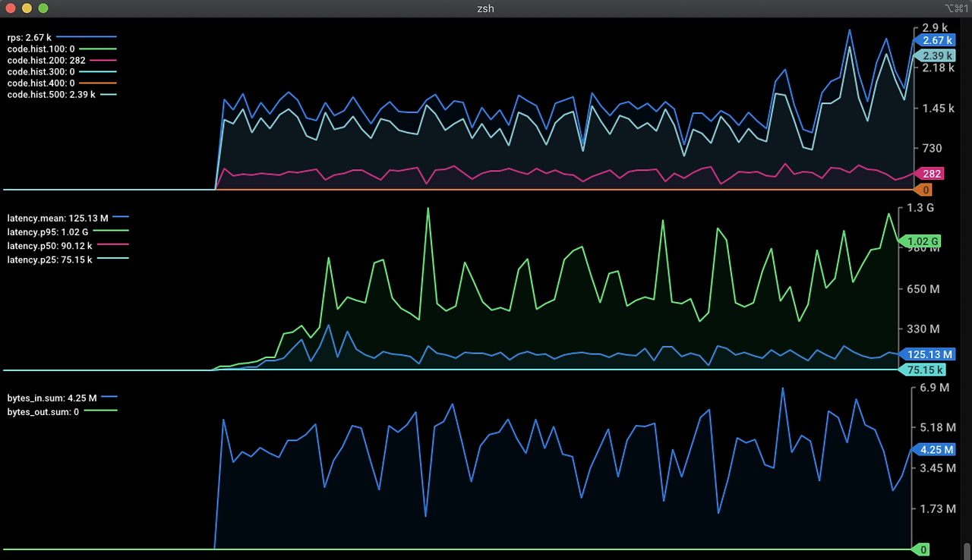Image resolution: width=972 pixels, height=560 pixels.
Task: Click the green 0 value tag in bytes chart
Action: (x=921, y=549)
